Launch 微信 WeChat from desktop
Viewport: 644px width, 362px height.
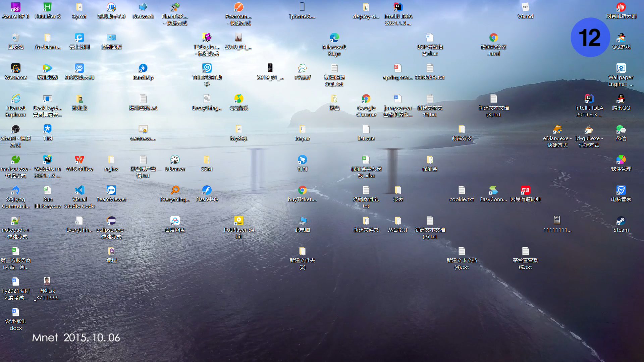point(621,133)
